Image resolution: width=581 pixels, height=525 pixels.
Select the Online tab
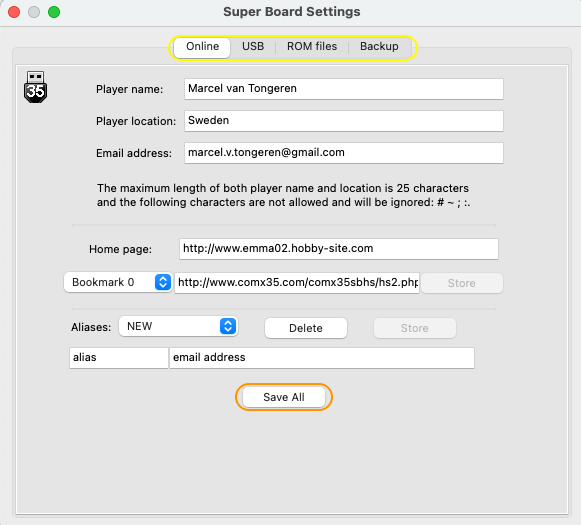[202, 47]
